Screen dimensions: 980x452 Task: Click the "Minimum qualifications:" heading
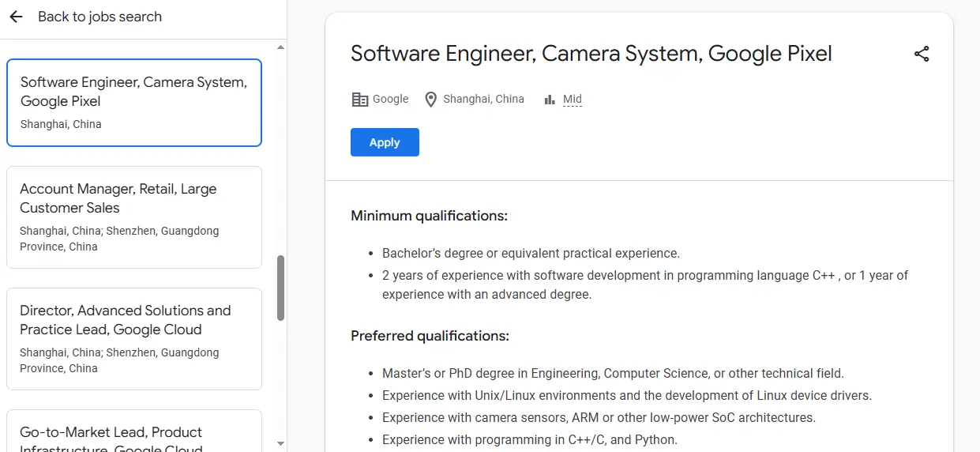coord(429,216)
